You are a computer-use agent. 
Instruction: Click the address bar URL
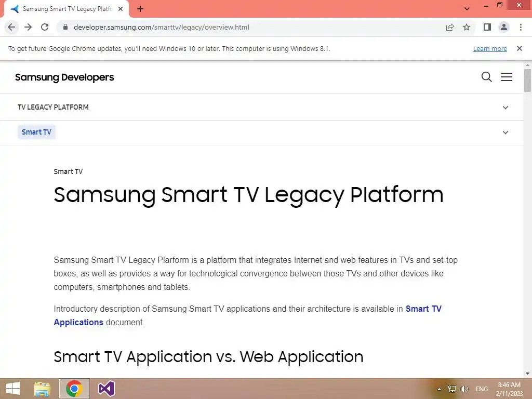pyautogui.click(x=162, y=27)
